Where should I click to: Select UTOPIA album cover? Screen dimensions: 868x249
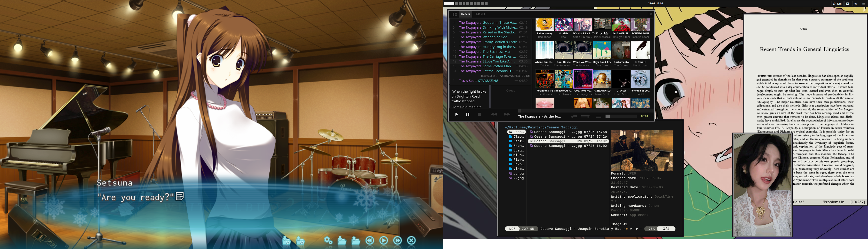[621, 79]
